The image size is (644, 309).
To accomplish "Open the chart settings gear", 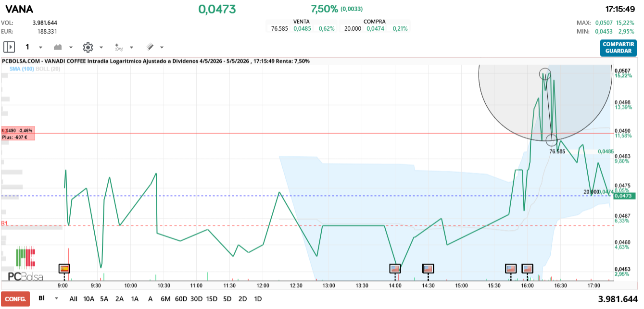I will point(88,47).
